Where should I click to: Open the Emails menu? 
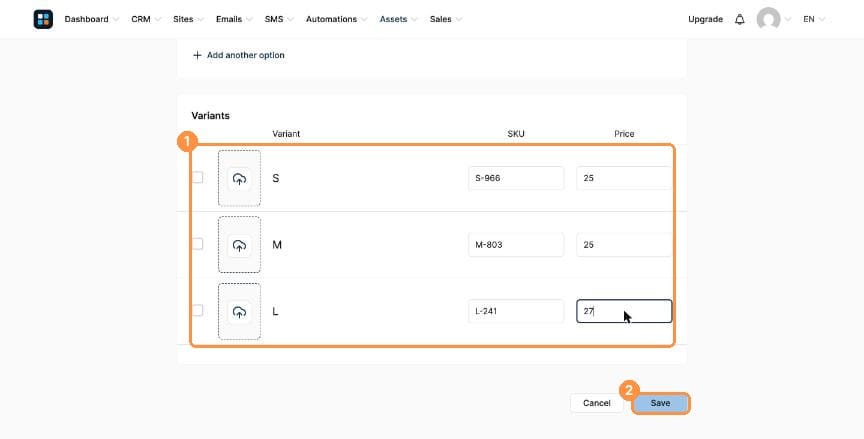pos(234,19)
